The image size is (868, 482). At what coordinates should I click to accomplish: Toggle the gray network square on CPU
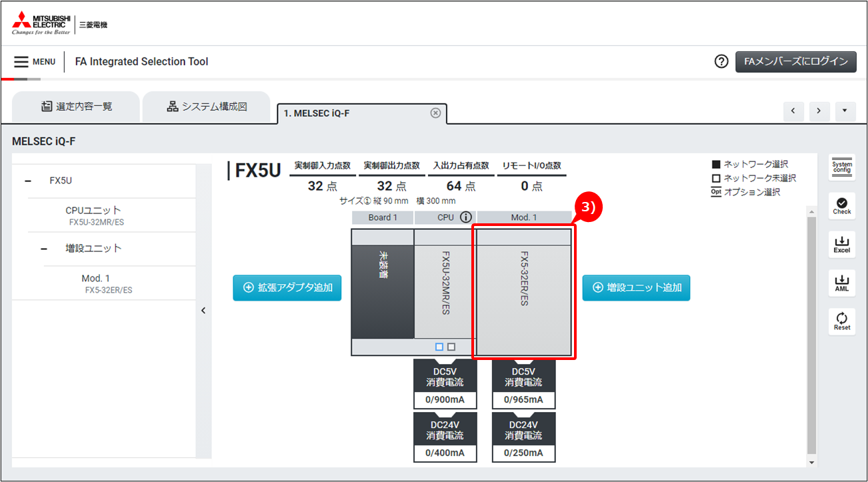click(451, 347)
